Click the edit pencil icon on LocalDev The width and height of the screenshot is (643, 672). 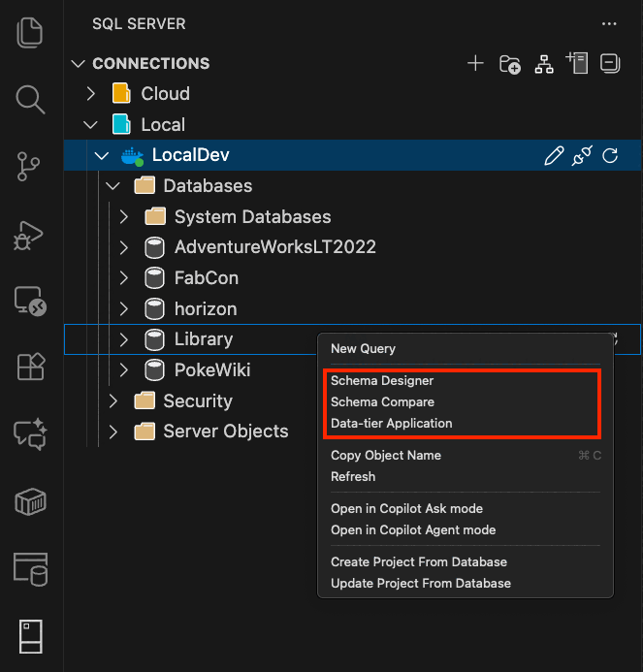(554, 156)
